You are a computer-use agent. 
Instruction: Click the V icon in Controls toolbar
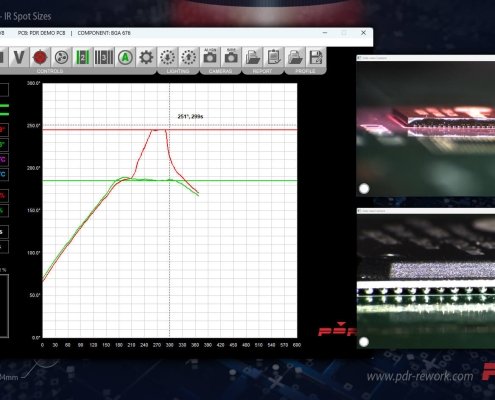(x=19, y=57)
